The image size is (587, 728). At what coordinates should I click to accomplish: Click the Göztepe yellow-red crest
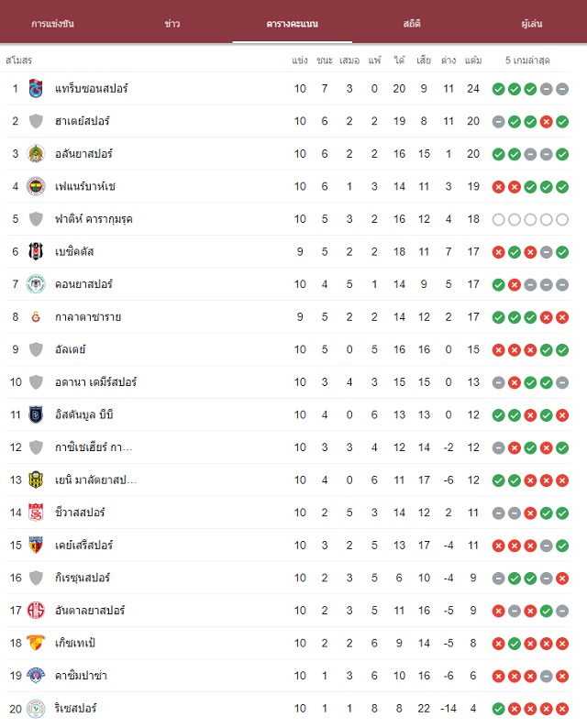click(36, 643)
